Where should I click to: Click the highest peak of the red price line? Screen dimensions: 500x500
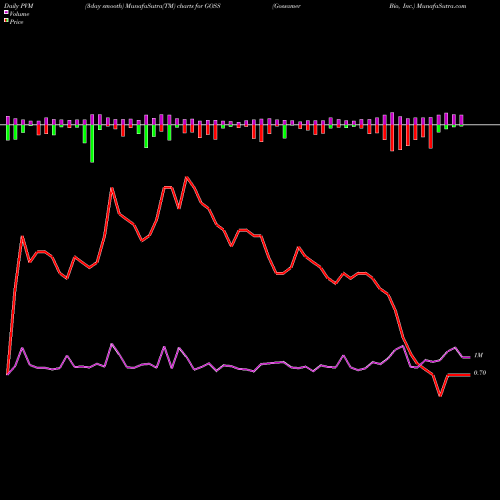coord(187,177)
